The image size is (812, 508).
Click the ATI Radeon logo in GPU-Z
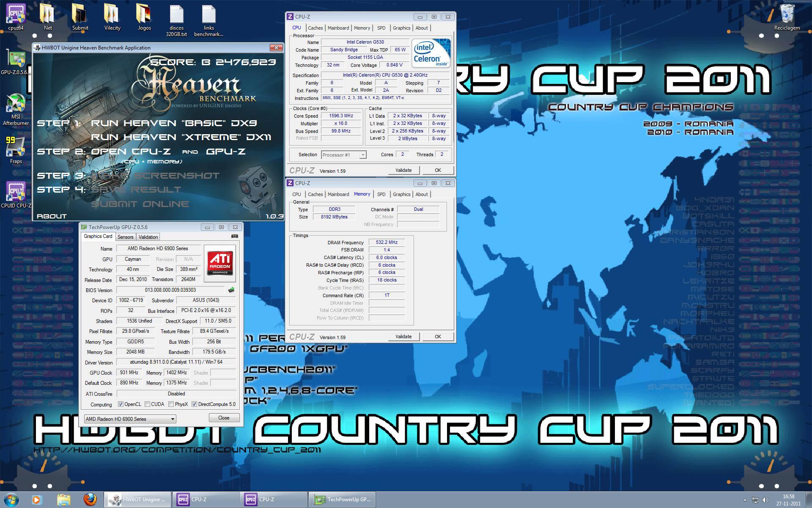(x=219, y=263)
